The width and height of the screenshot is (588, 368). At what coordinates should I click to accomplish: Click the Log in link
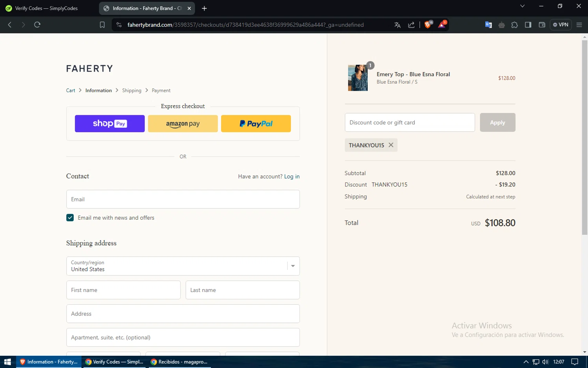(x=292, y=177)
